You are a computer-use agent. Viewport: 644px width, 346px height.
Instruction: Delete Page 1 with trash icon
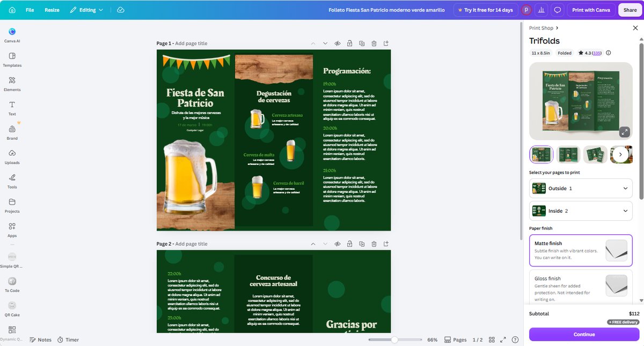coord(374,44)
